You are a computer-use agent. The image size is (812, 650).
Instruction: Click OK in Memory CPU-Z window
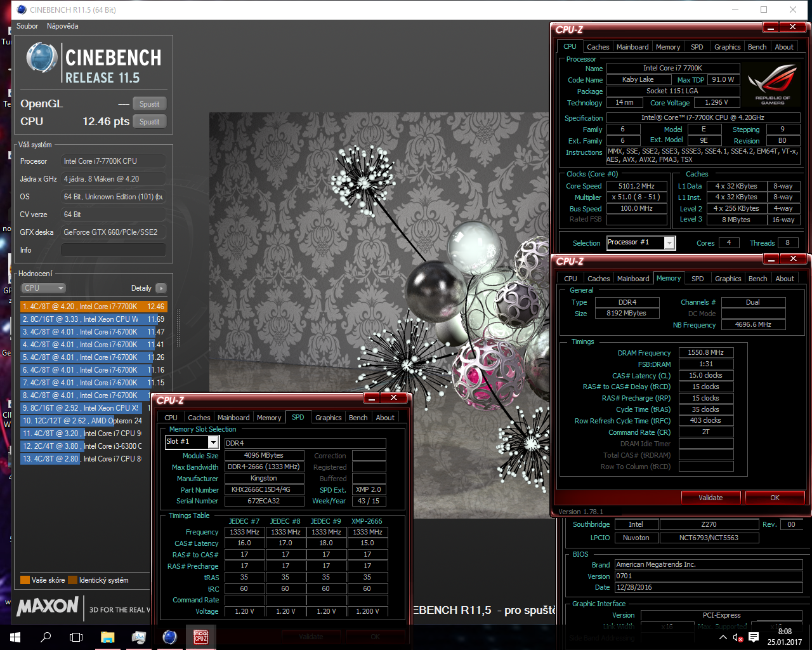coord(775,498)
